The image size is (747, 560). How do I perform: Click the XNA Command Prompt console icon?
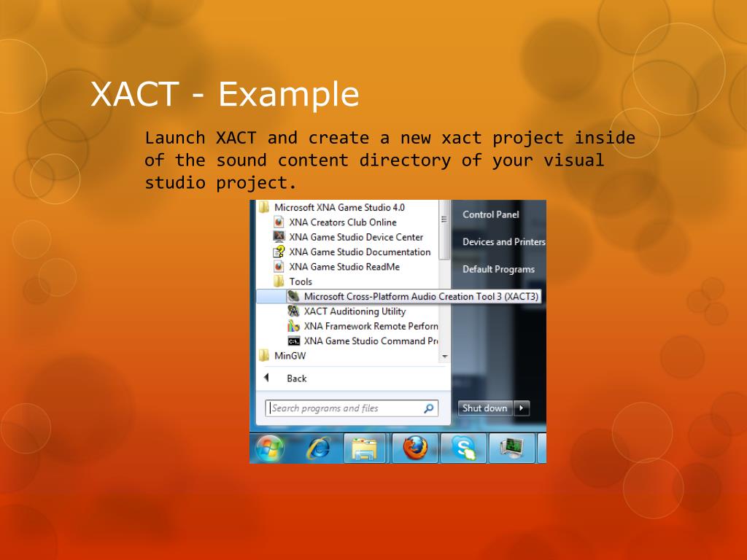(293, 341)
